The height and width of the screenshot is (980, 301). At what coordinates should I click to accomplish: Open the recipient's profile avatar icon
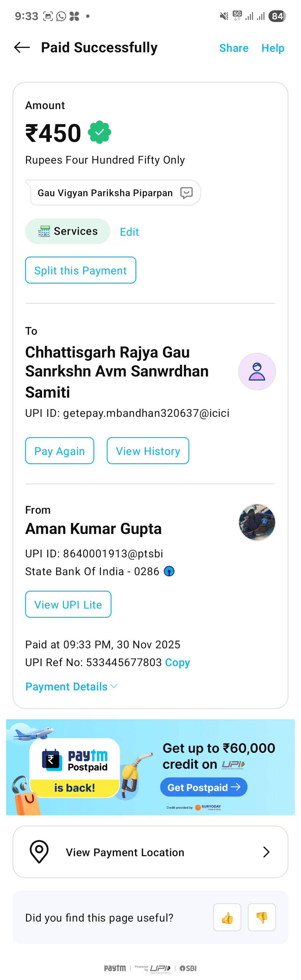[x=257, y=372]
